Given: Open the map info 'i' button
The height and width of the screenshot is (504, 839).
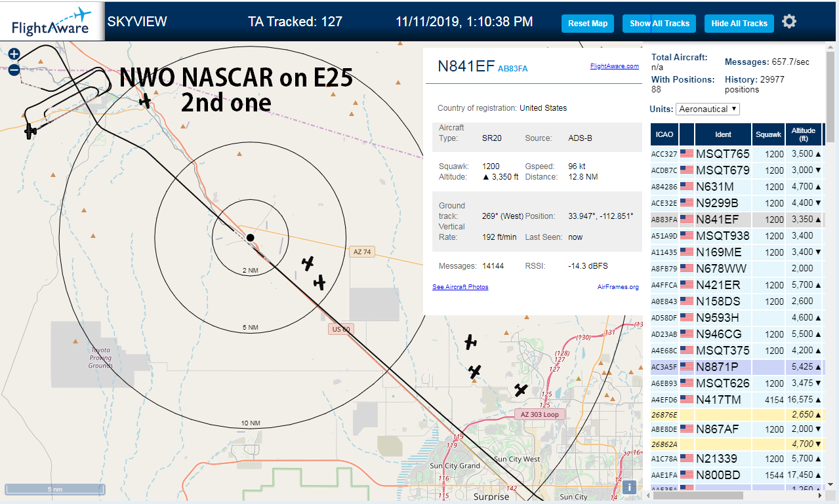Looking at the screenshot, I should pos(629,487).
